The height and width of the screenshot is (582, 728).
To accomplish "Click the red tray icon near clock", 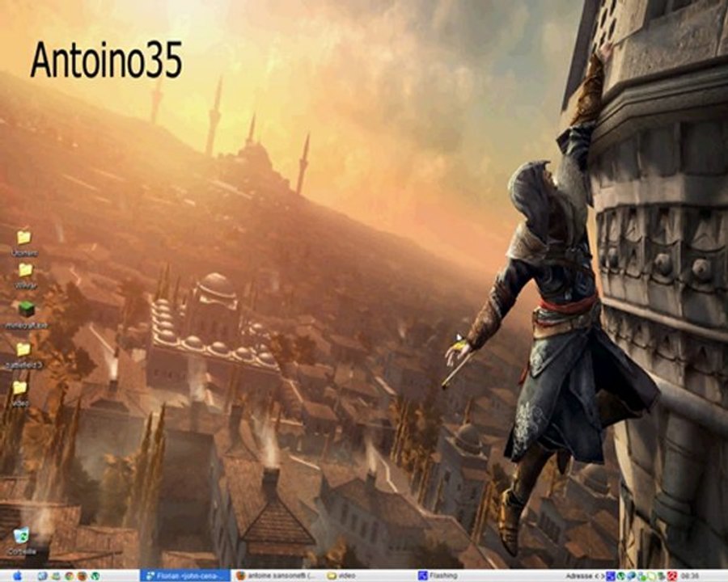I will 672,576.
